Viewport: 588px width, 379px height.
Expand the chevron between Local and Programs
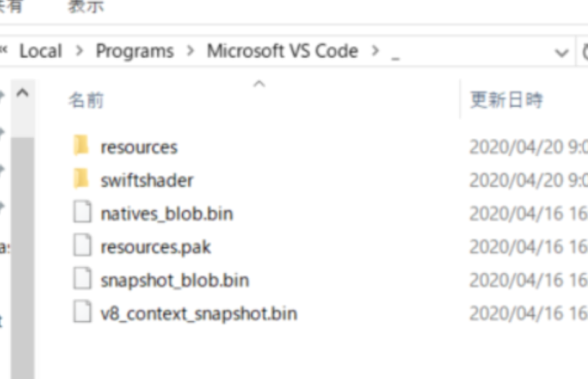(x=79, y=51)
